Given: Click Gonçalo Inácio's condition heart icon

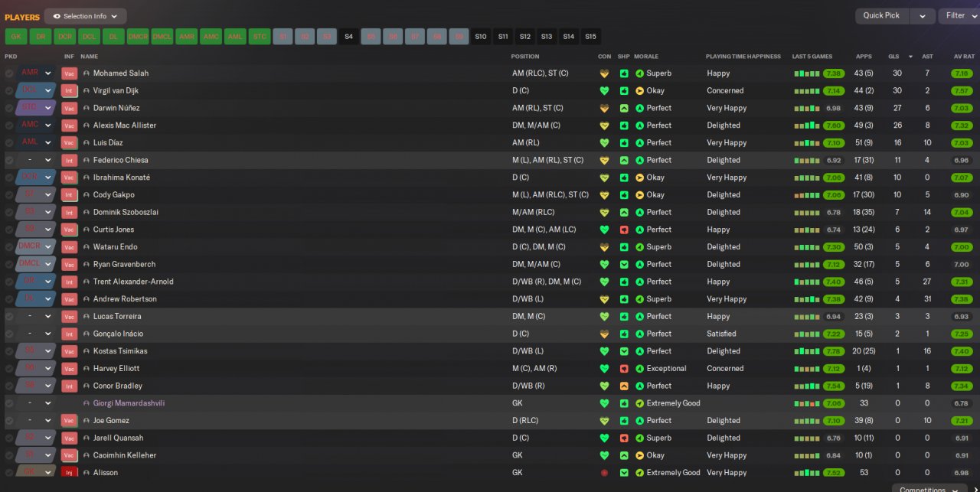Looking at the screenshot, I should click(604, 334).
